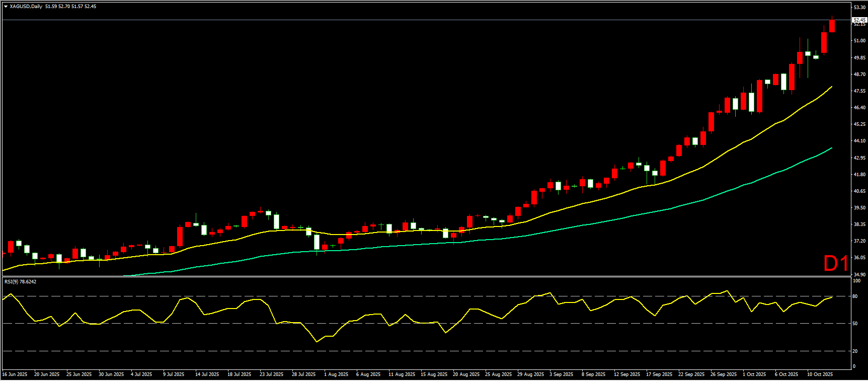Select the green moving average line's right end
868x381 pixels.
pos(831,148)
